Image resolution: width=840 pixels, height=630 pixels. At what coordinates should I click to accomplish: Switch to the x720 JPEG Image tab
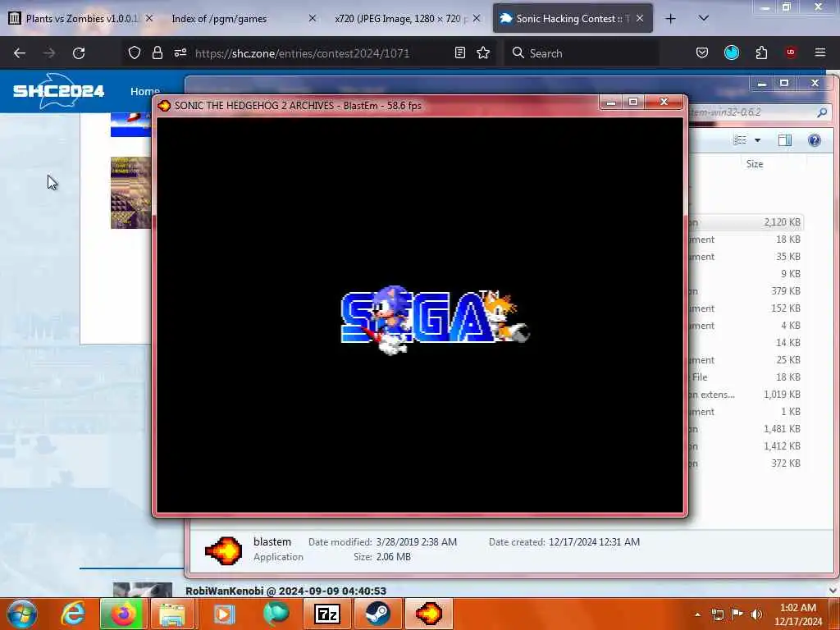[x=407, y=19]
